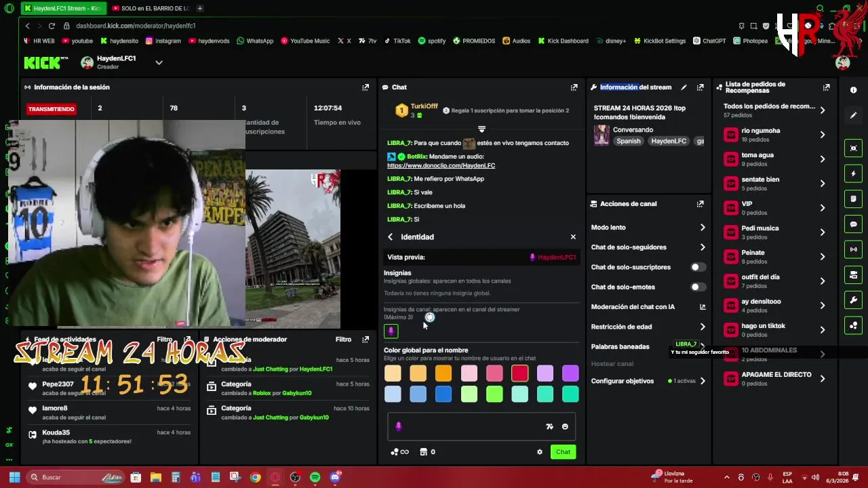
Task: Open a new browser tab
Action: pyautogui.click(x=199, y=8)
